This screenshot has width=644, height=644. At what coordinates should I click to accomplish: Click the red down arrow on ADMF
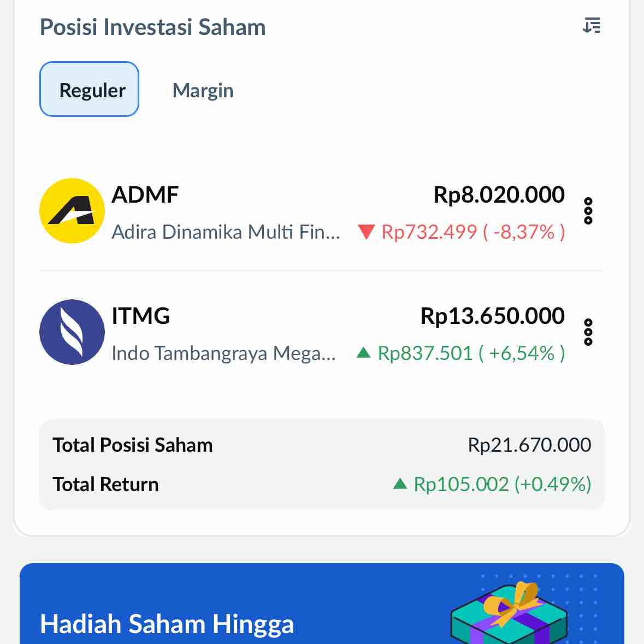(366, 232)
